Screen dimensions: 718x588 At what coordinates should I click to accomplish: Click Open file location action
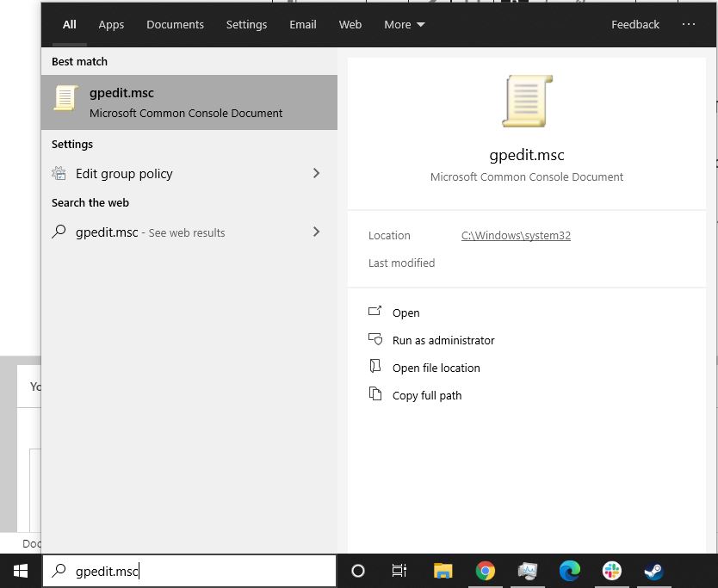[436, 368]
